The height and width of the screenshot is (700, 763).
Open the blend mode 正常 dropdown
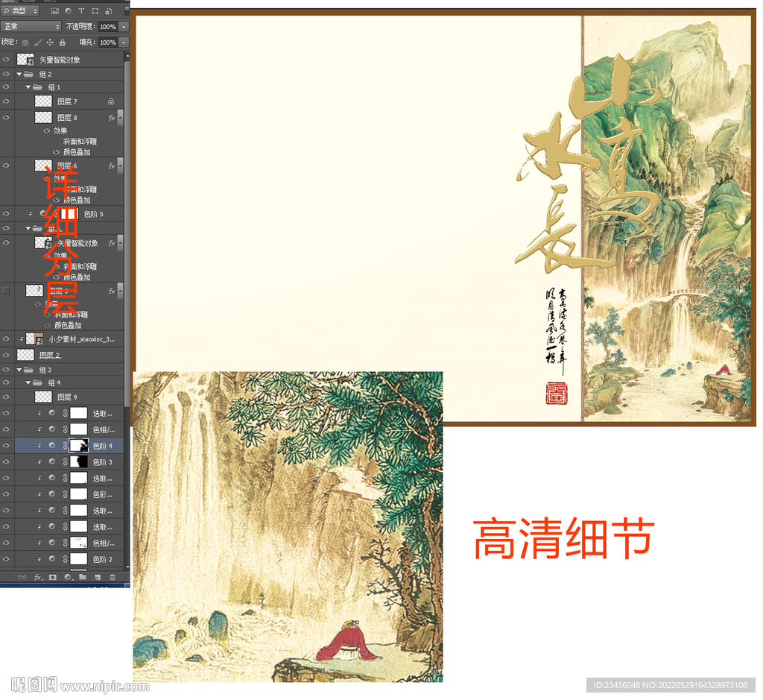click(31, 26)
